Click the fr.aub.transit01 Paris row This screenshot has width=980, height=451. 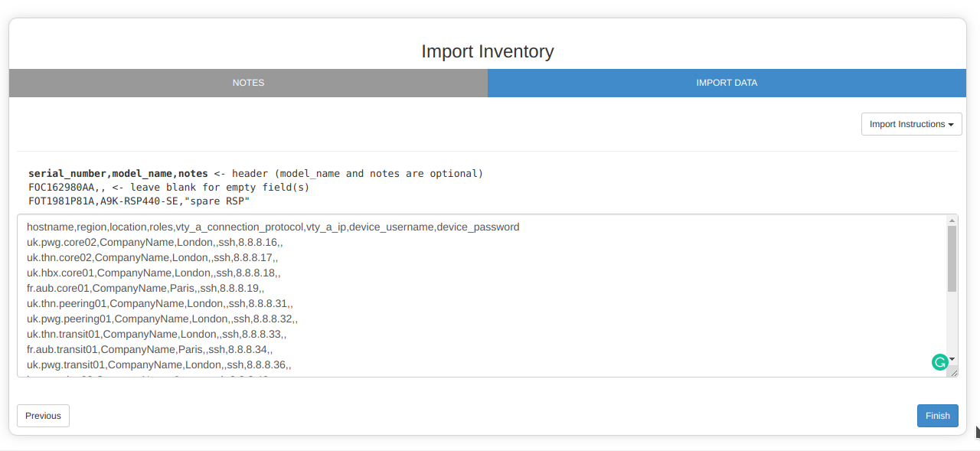(149, 350)
